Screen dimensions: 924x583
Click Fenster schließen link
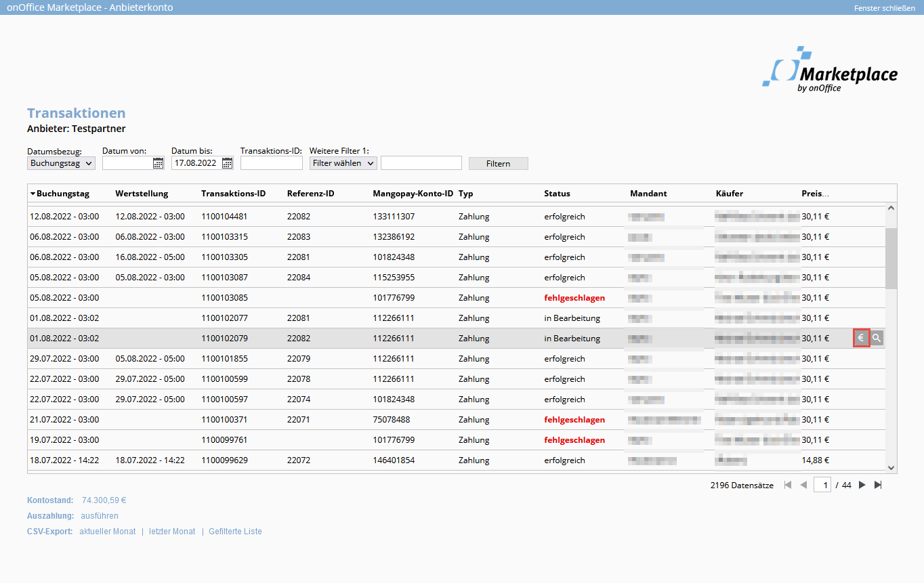tap(885, 8)
